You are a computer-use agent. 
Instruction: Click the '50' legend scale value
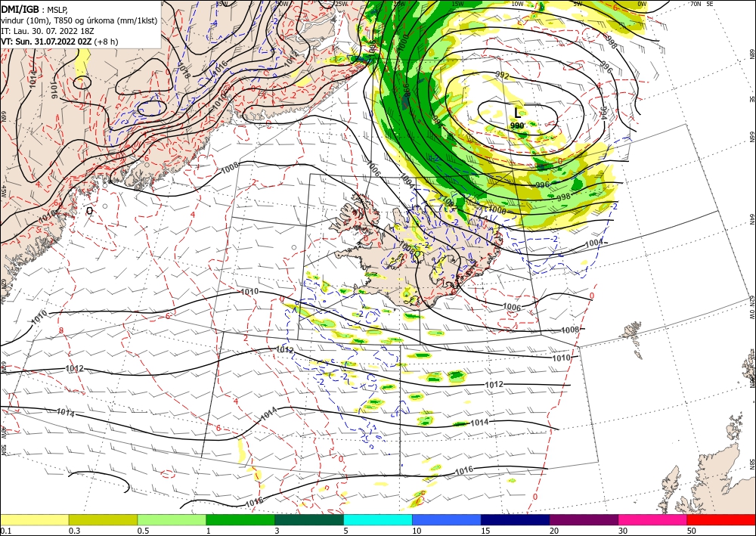pos(692,531)
